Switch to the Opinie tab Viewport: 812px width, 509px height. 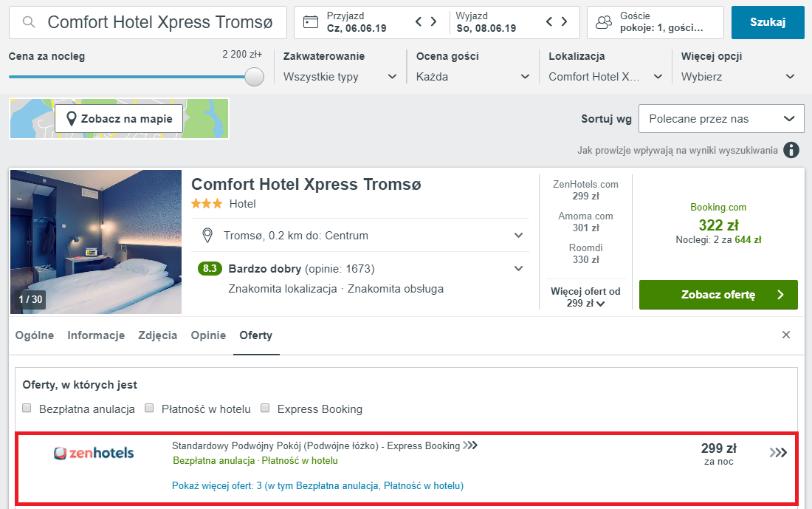point(208,335)
